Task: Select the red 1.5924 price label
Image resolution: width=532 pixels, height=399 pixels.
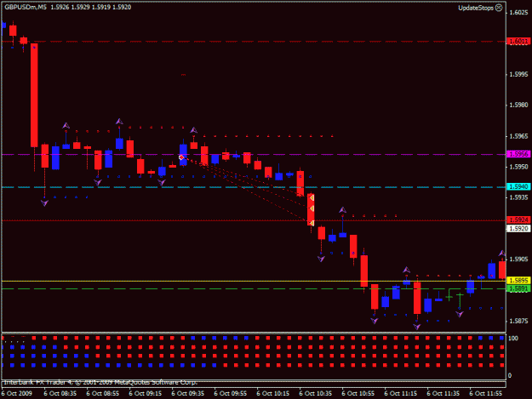Action: [518, 220]
